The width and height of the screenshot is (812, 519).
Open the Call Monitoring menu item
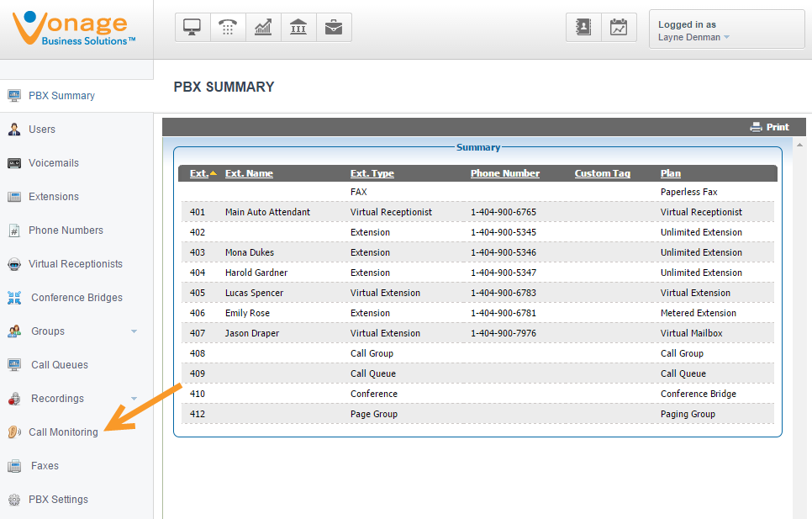63,432
